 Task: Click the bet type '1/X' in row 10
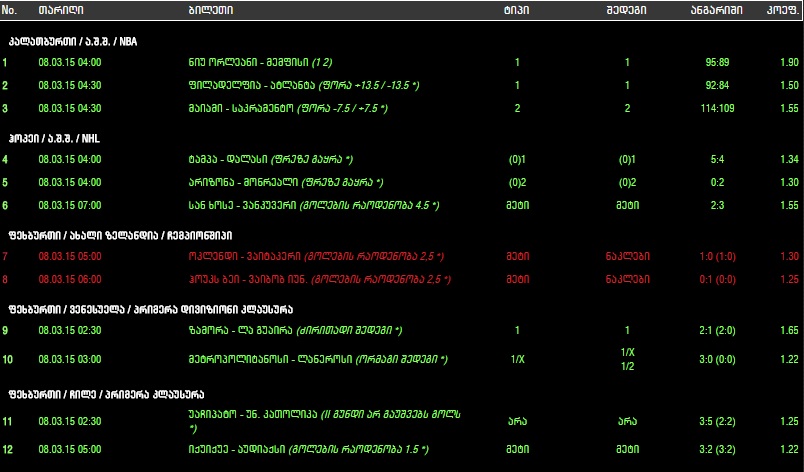tap(517, 359)
